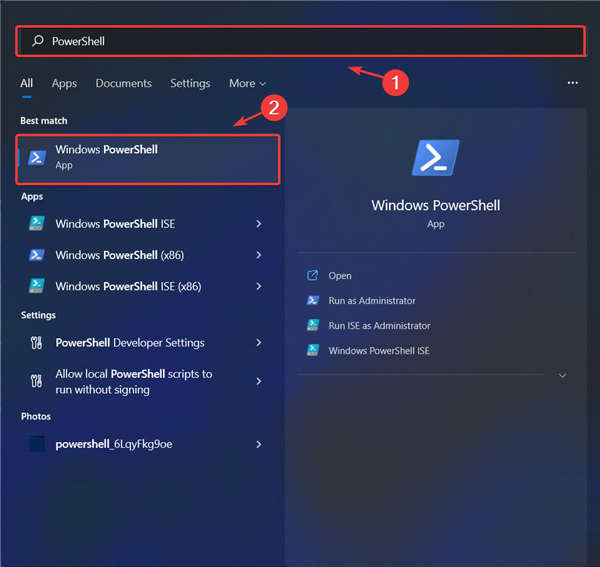Expand Windows PowerShell (x86) chevron
This screenshot has width=600, height=567.
(259, 255)
